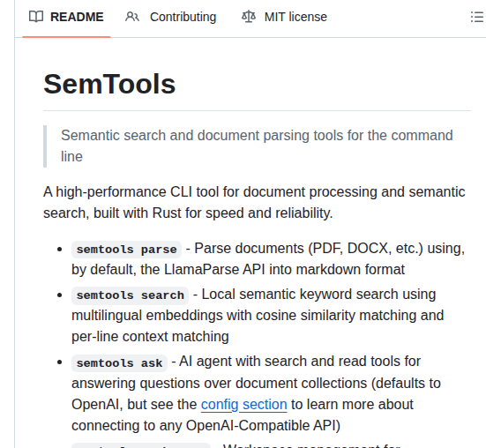Click the MIT license scale icon
Image resolution: width=486 pixels, height=448 pixels.
tap(249, 17)
